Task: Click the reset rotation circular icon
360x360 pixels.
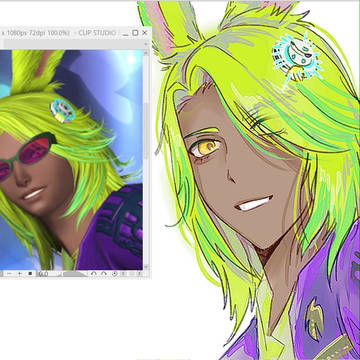Action: (x=115, y=274)
